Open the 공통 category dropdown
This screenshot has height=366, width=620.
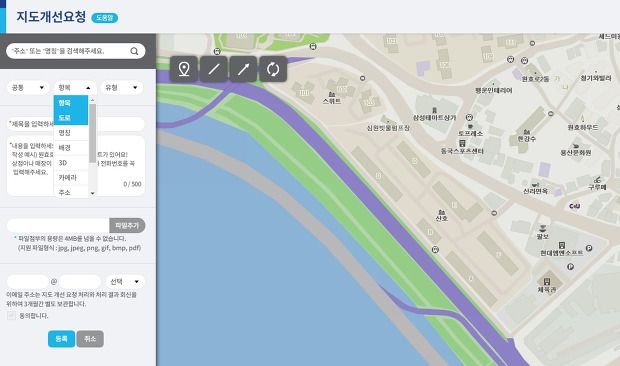(x=28, y=88)
